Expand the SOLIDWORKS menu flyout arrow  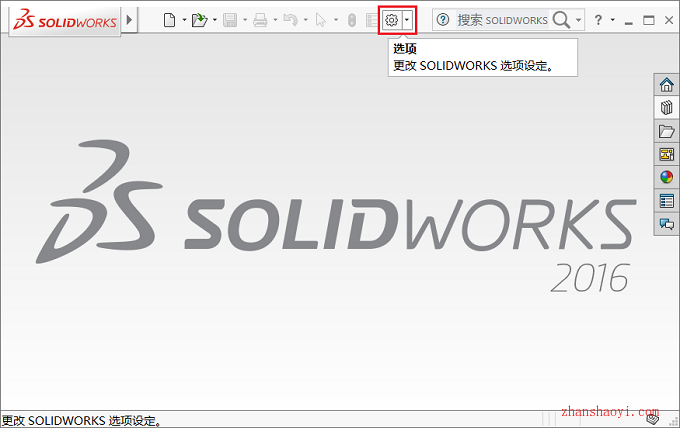[129, 20]
